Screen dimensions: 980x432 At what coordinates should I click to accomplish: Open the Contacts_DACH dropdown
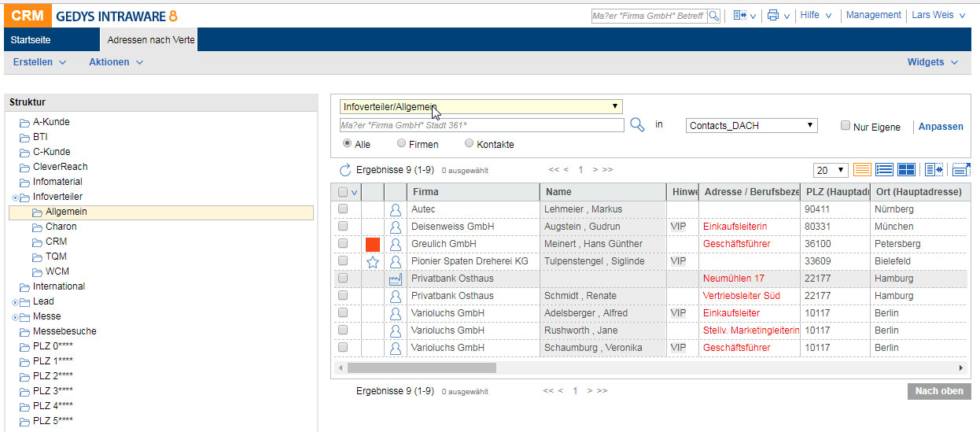coord(751,125)
